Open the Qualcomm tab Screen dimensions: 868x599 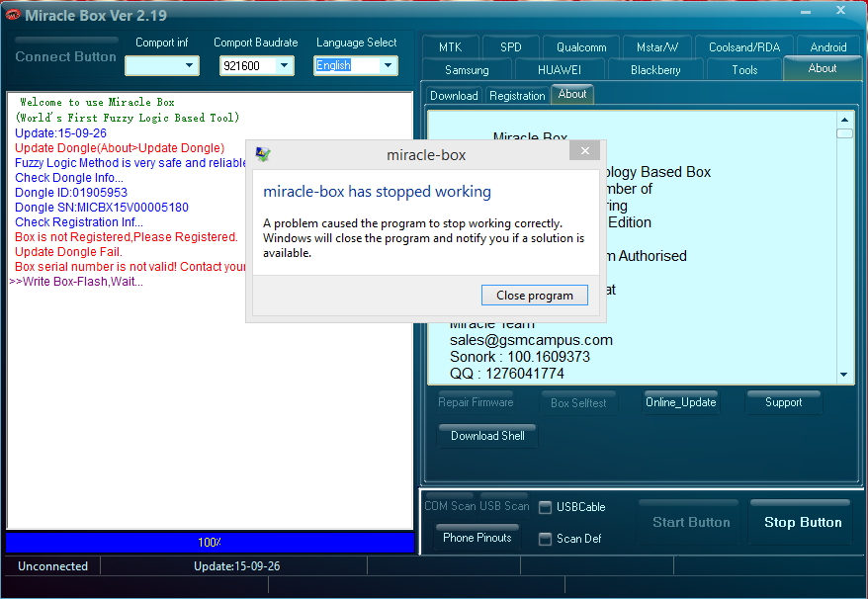(x=581, y=47)
